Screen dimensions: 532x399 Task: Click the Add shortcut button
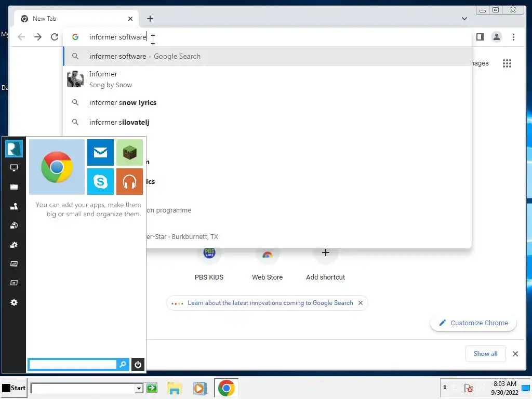coord(325,264)
